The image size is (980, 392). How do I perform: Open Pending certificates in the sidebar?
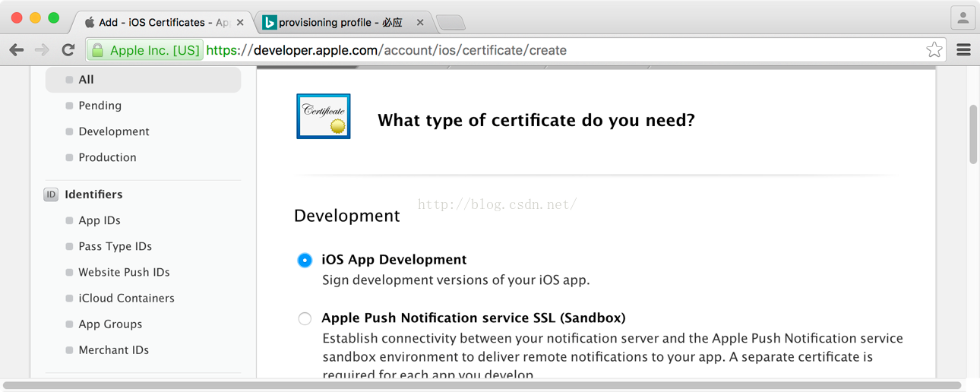(x=100, y=106)
